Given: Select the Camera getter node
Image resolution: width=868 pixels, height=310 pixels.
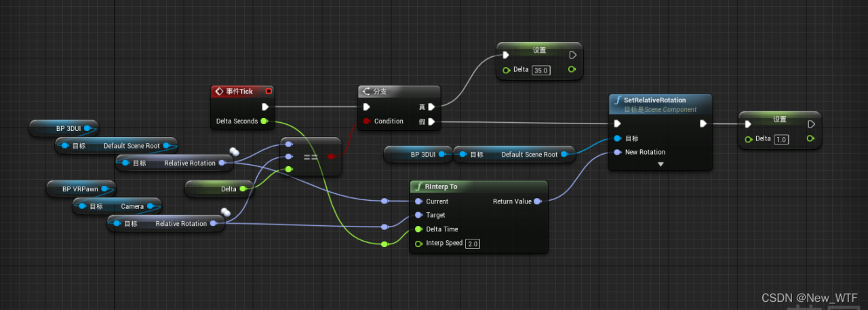Looking at the screenshot, I should click(x=117, y=206).
